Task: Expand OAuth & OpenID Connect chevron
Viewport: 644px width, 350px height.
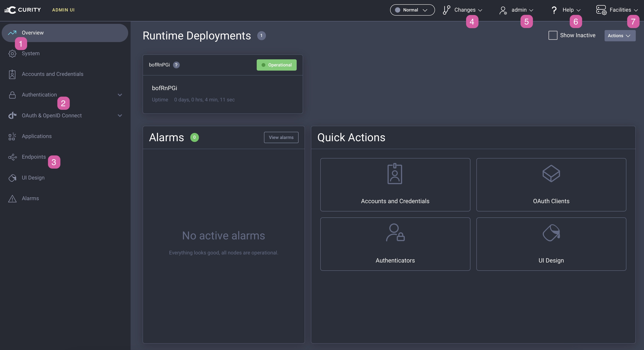Action: point(120,116)
